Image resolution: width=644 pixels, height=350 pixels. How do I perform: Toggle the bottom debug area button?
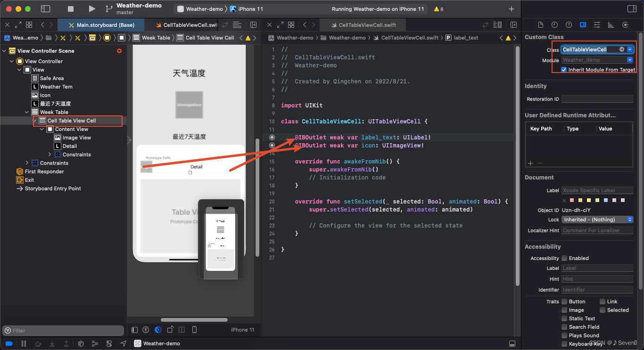(512, 343)
